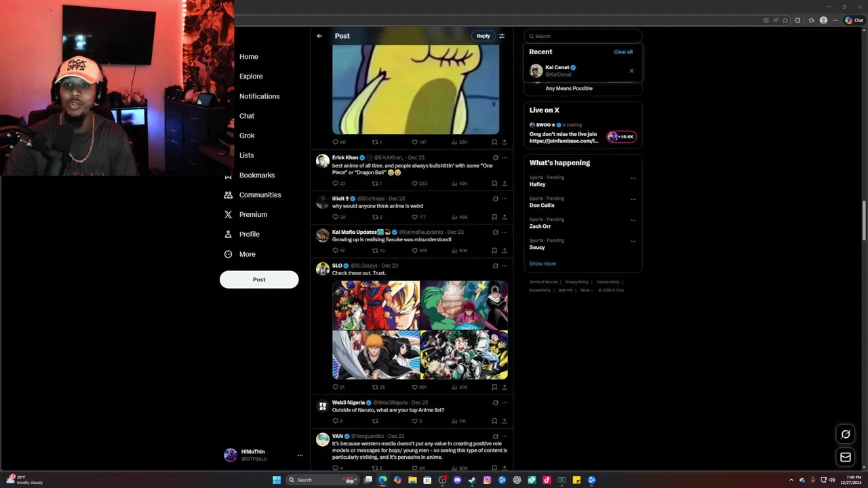Viewport: 868px width, 488px height.
Task: Open more menu on VAN's post
Action: point(504,436)
